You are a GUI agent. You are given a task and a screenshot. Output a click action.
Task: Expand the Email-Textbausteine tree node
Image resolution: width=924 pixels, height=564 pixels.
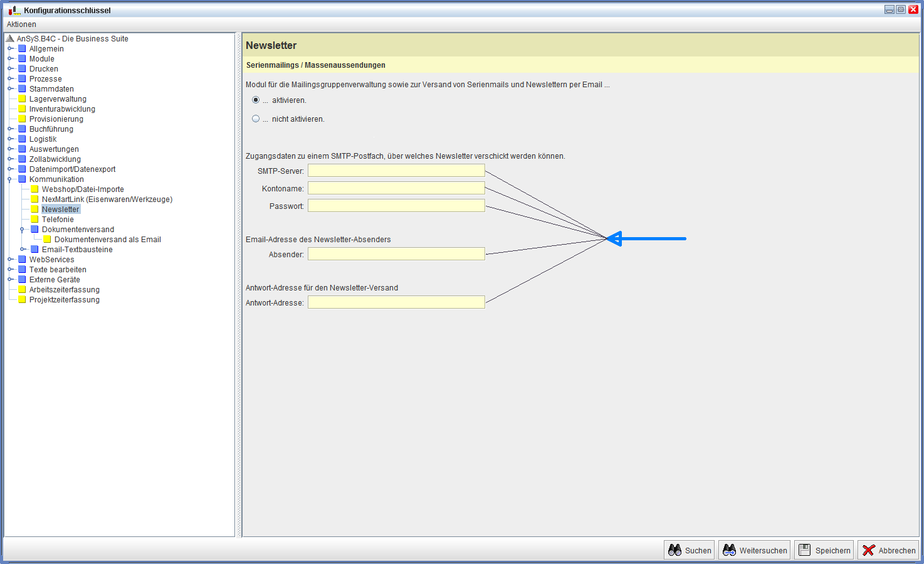[x=23, y=250]
